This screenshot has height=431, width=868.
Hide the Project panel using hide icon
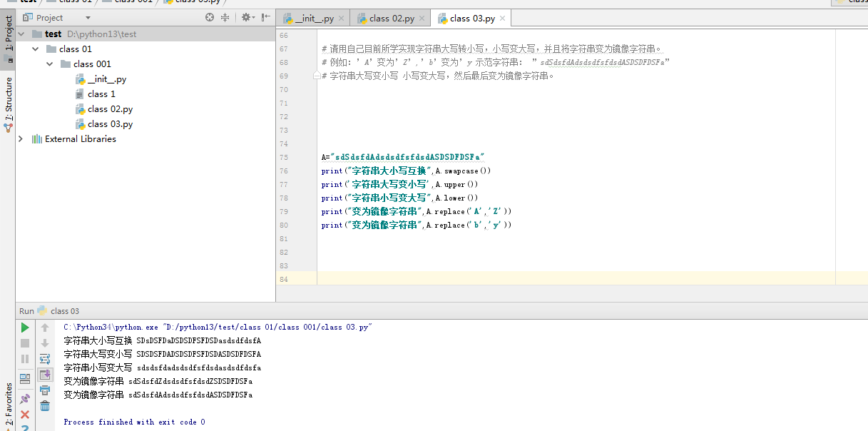(265, 18)
